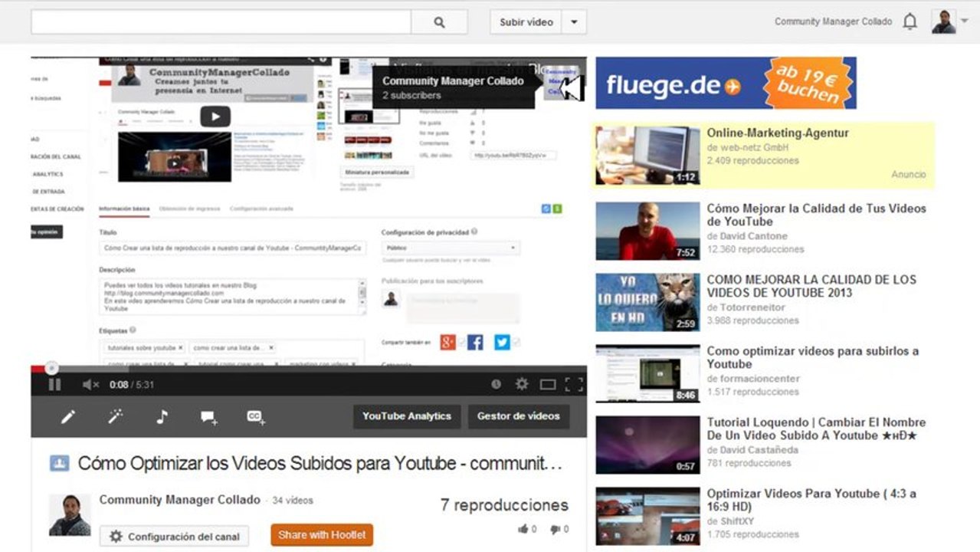Unmute the video volume icon
Viewport: 980px width, 552px height.
point(90,384)
